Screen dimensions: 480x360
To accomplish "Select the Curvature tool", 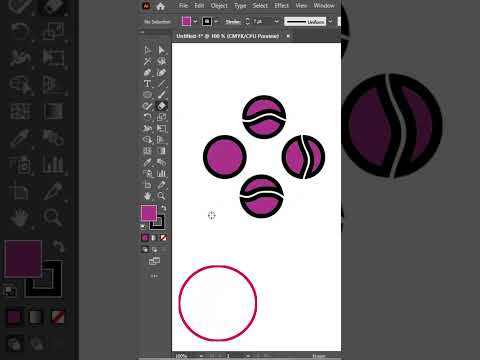I will tap(162, 73).
